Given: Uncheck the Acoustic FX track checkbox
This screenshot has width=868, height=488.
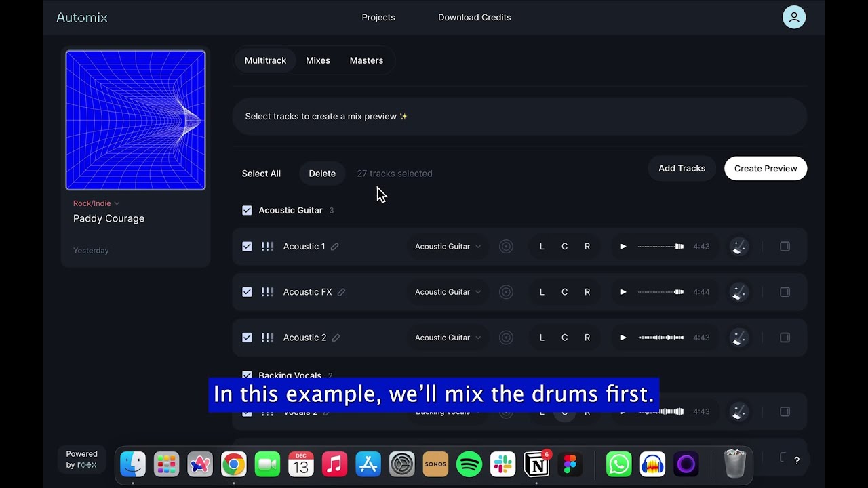Looking at the screenshot, I should pyautogui.click(x=247, y=292).
